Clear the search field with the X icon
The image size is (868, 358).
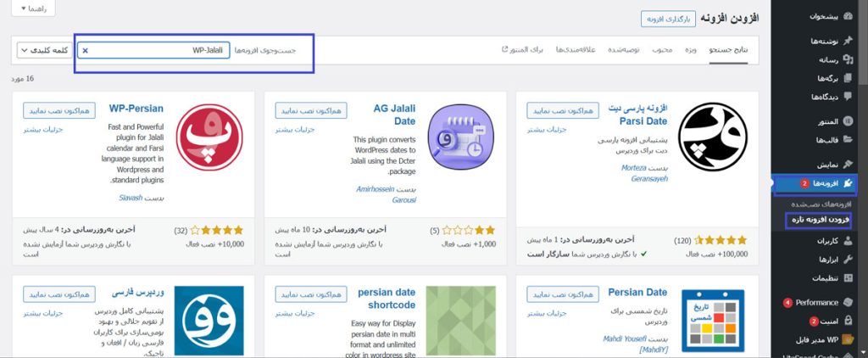coord(86,50)
